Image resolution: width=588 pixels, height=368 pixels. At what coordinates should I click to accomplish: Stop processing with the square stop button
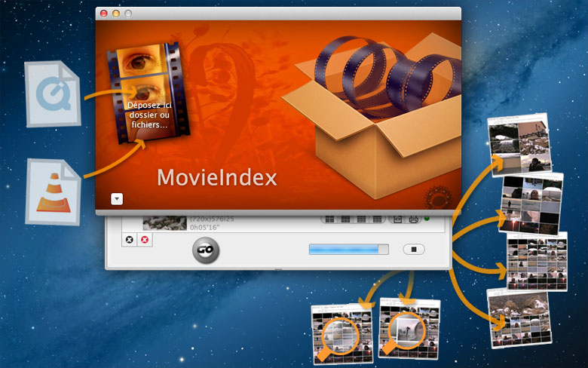coord(414,250)
